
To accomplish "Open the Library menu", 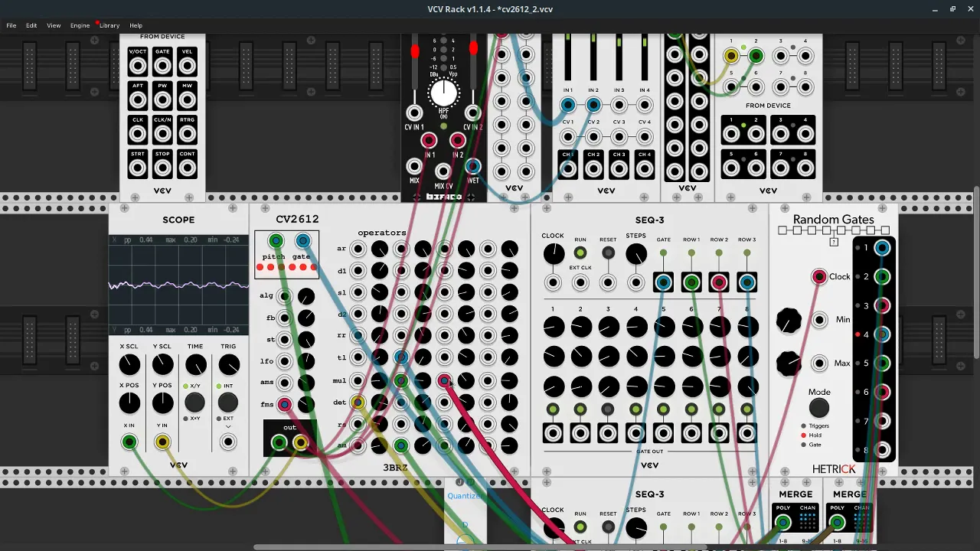I will (x=109, y=25).
